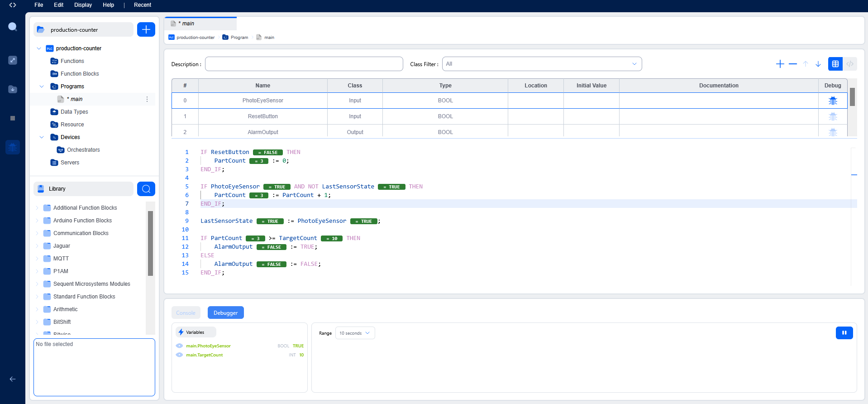The width and height of the screenshot is (868, 404).
Task: Click the code brackets logo top-left
Action: [13, 5]
